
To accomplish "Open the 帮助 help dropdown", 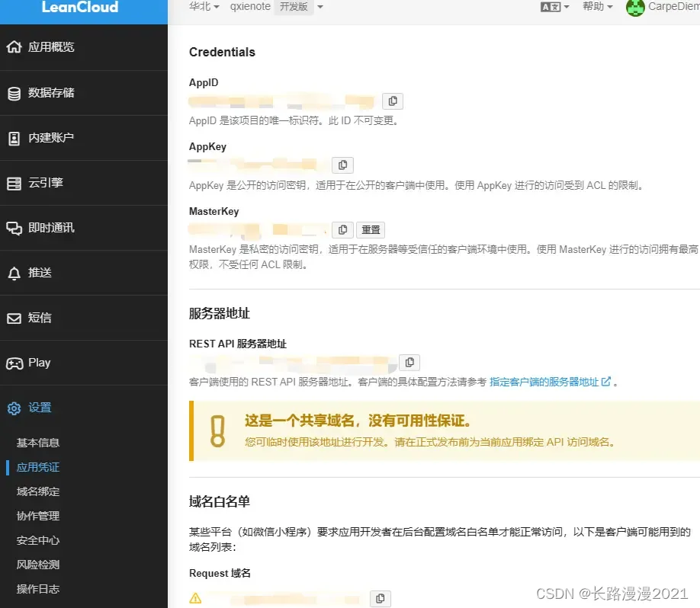I will click(x=598, y=7).
